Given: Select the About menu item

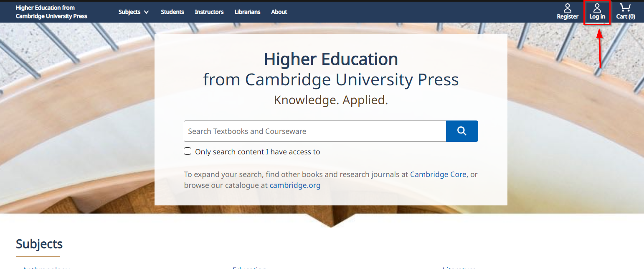Looking at the screenshot, I should [x=279, y=12].
